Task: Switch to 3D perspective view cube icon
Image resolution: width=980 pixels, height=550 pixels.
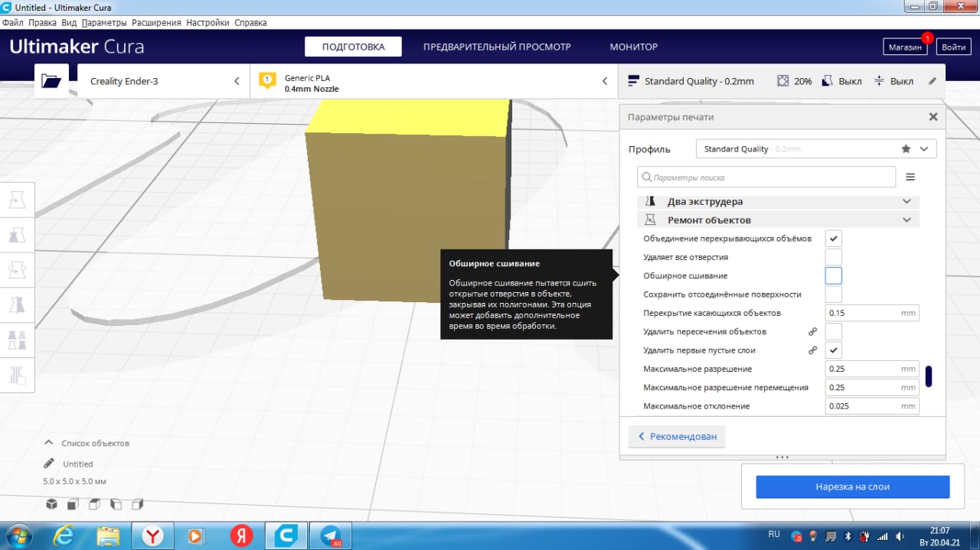Action: click(x=51, y=504)
